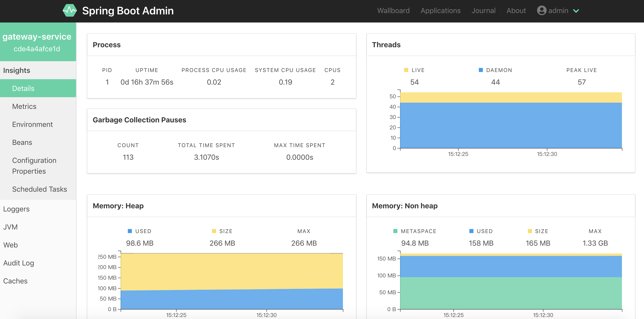Click the live threads value 54
This screenshot has height=319, width=644.
click(414, 82)
